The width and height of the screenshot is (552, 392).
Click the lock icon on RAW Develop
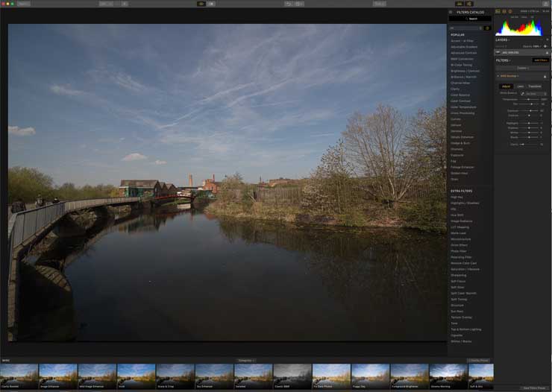pyautogui.click(x=545, y=76)
